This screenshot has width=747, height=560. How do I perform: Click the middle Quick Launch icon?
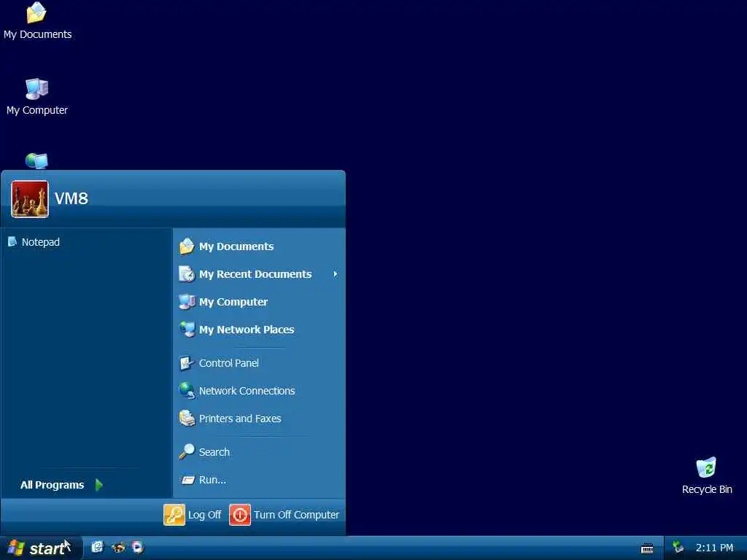118,547
